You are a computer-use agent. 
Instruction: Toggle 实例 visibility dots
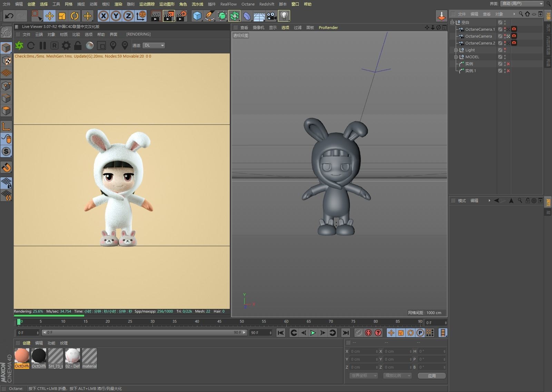(505, 64)
